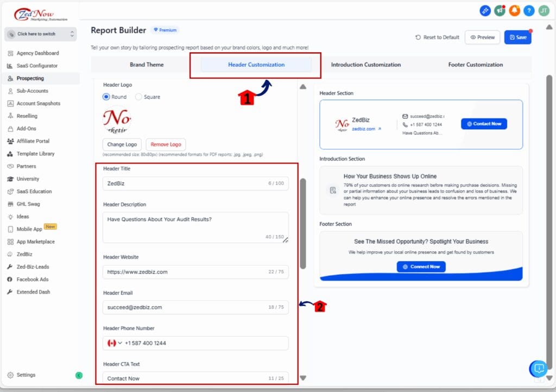This screenshot has height=392, width=556.
Task: Open the green megaphone announcements icon
Action: (501, 10)
